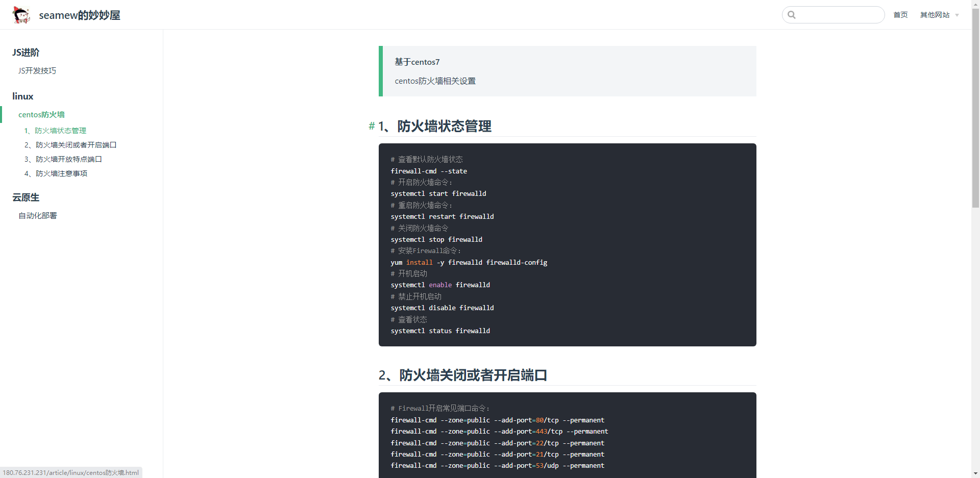Click the linux sidebar group heading
Viewport: 980px width, 478px height.
pyautogui.click(x=23, y=96)
